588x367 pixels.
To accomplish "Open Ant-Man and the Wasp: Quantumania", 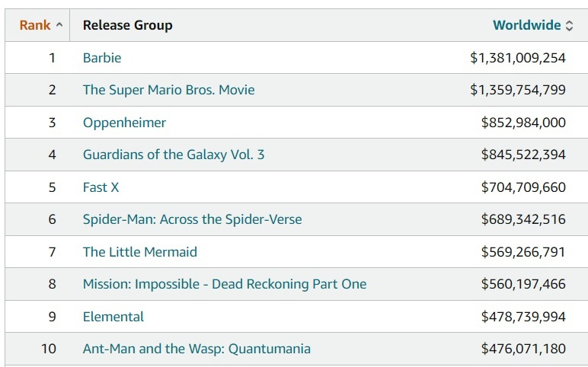I will [197, 349].
